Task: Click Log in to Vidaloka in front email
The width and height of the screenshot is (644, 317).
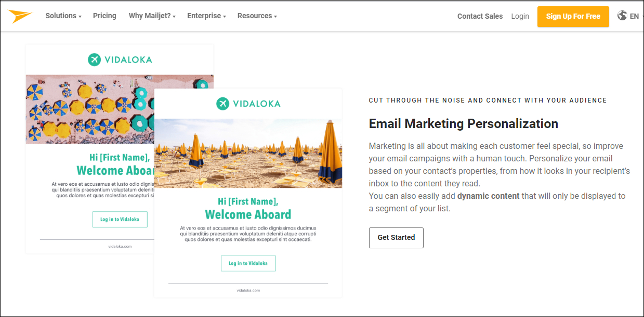Action: click(248, 263)
